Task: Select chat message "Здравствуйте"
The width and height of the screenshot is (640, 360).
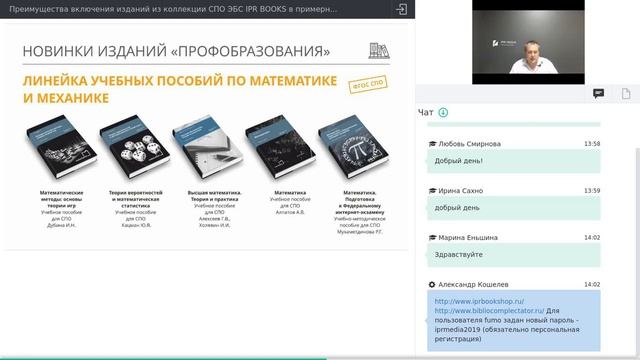Action: click(513, 255)
